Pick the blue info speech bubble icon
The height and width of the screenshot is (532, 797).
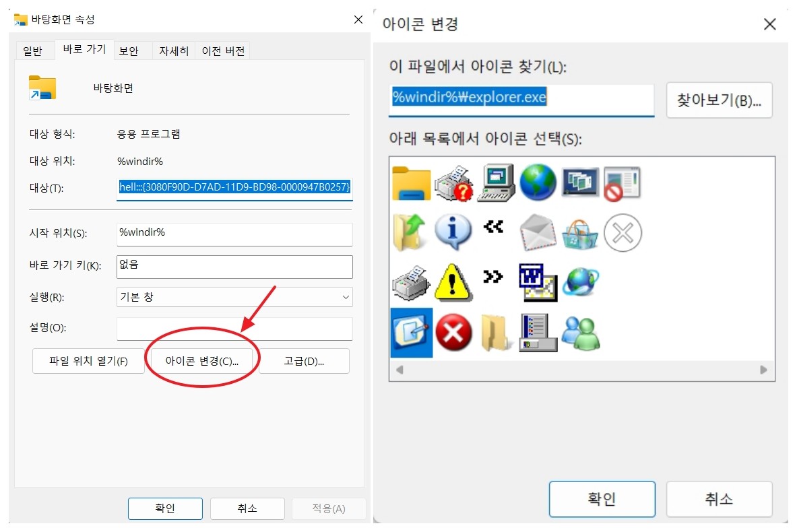click(x=453, y=232)
